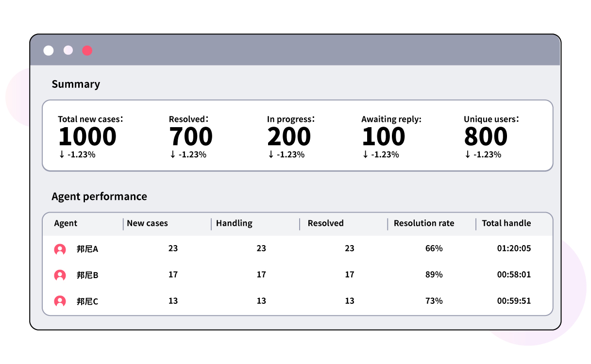Click the Resolved label in Summary
591x364 pixels.
point(188,119)
